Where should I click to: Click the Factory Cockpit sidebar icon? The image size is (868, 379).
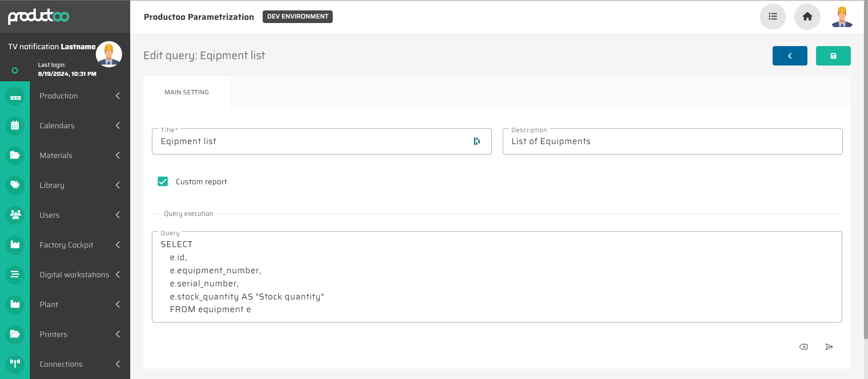click(15, 245)
